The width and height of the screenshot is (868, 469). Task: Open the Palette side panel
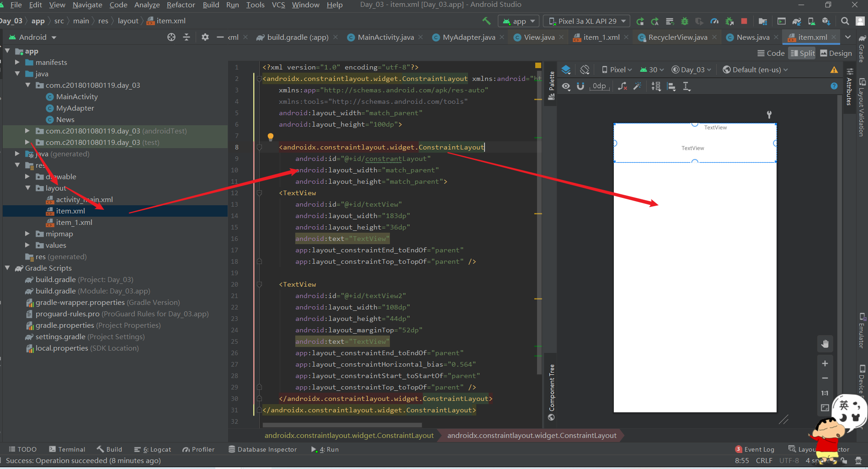[551, 85]
